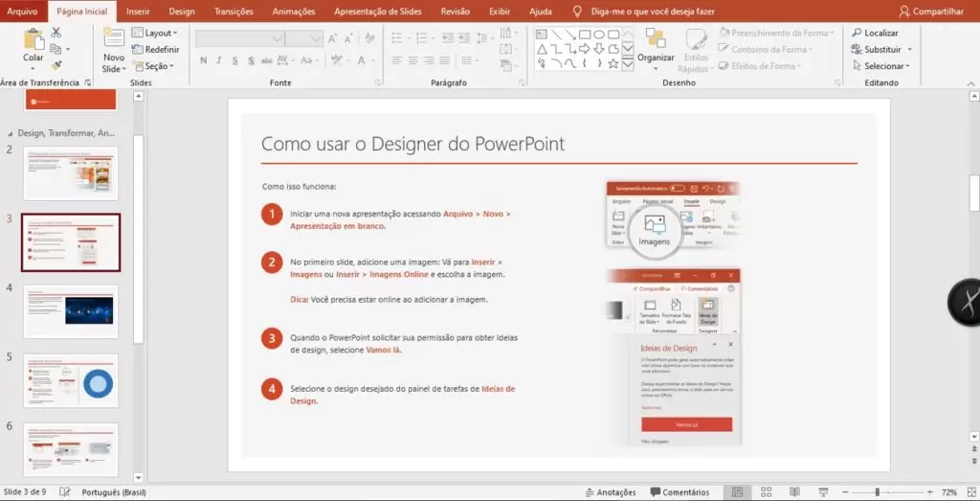The image size is (980, 501).
Task: Toggle italic (I) formatting
Action: pos(219,60)
